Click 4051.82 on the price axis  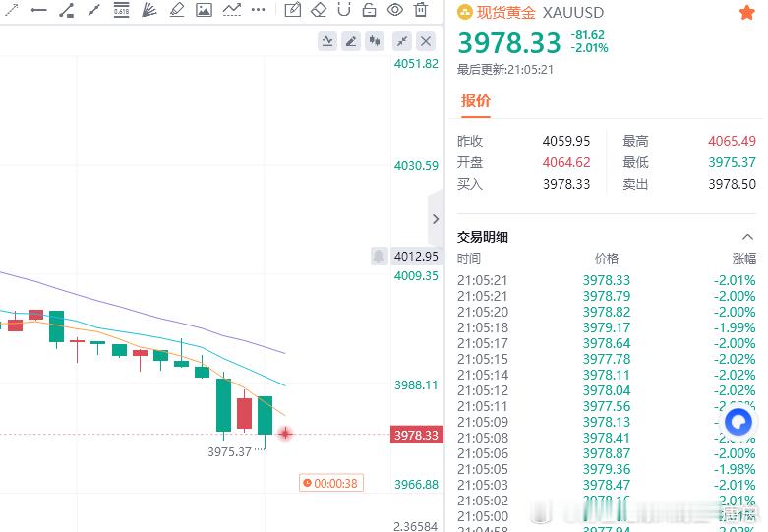coord(416,64)
